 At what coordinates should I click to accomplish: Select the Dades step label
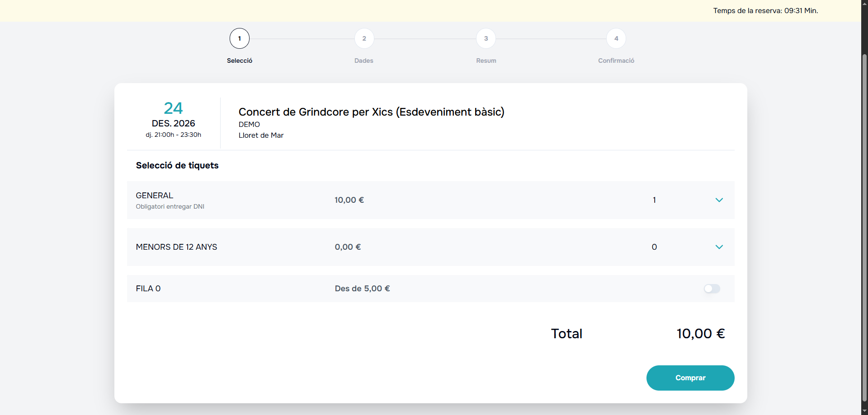[364, 61]
